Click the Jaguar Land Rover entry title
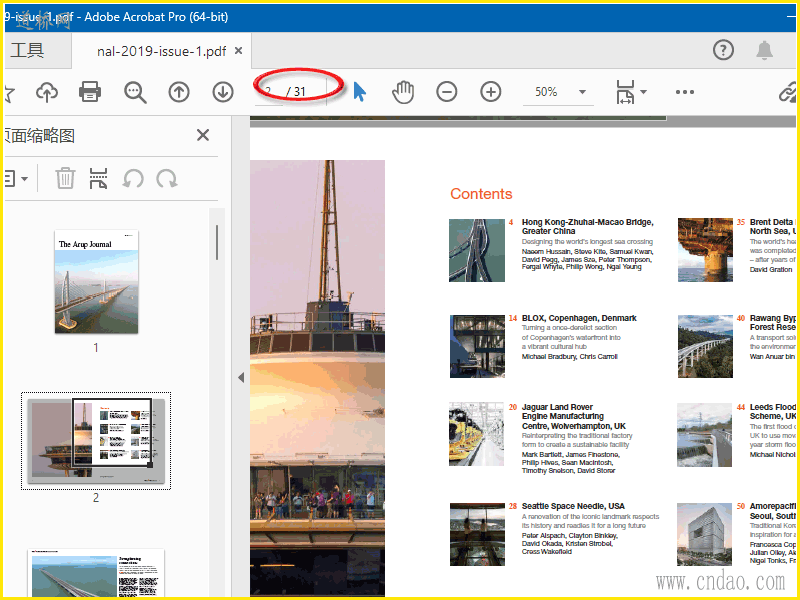Screen dimensions: 800x600 (573, 416)
